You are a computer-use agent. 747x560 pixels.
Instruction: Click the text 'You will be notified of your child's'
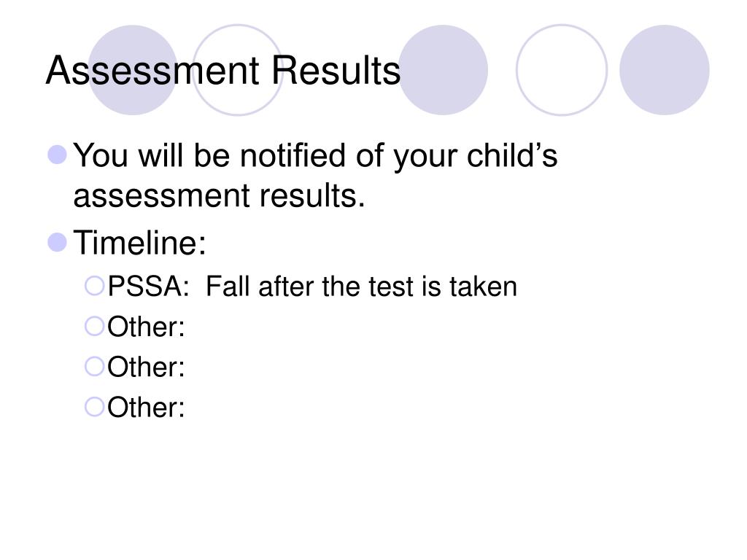click(315, 157)
